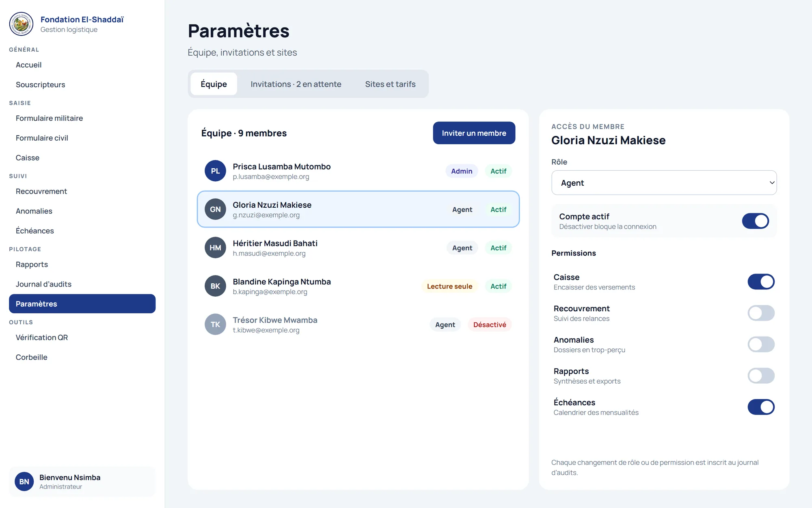Click the BN avatar of Bienvenu Nsimba
The image size is (812, 508).
coord(24,482)
